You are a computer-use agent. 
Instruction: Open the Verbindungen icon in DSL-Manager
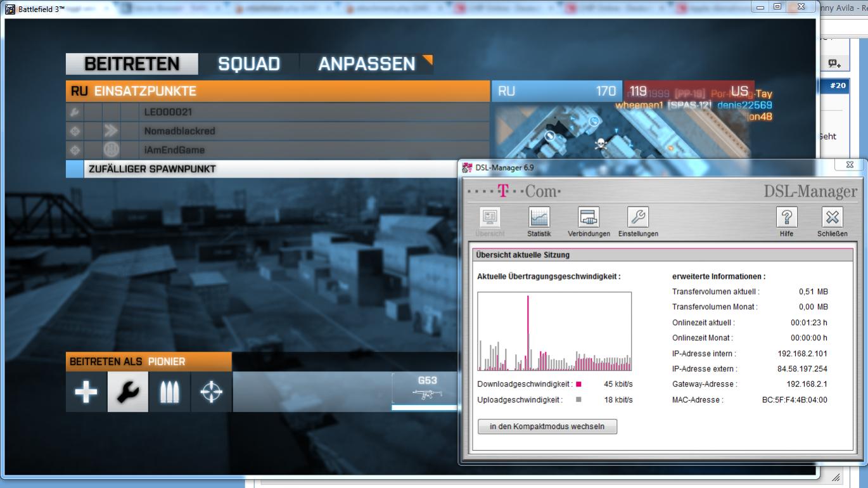589,217
